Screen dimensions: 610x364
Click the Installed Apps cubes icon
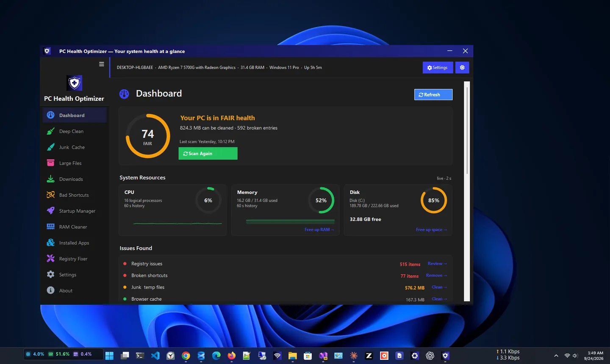coord(50,243)
